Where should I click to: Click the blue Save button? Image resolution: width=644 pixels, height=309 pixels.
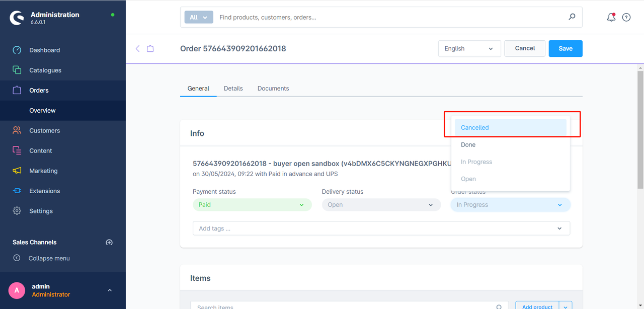566,49
